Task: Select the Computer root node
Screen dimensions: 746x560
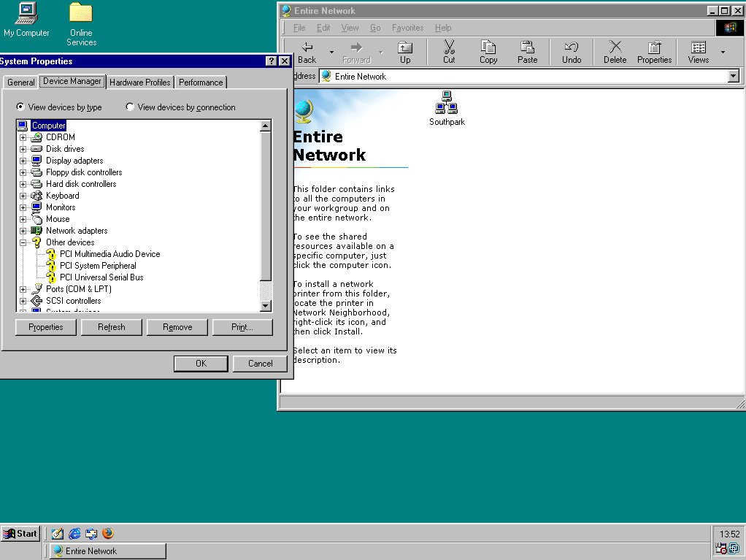Action: pyautogui.click(x=48, y=126)
